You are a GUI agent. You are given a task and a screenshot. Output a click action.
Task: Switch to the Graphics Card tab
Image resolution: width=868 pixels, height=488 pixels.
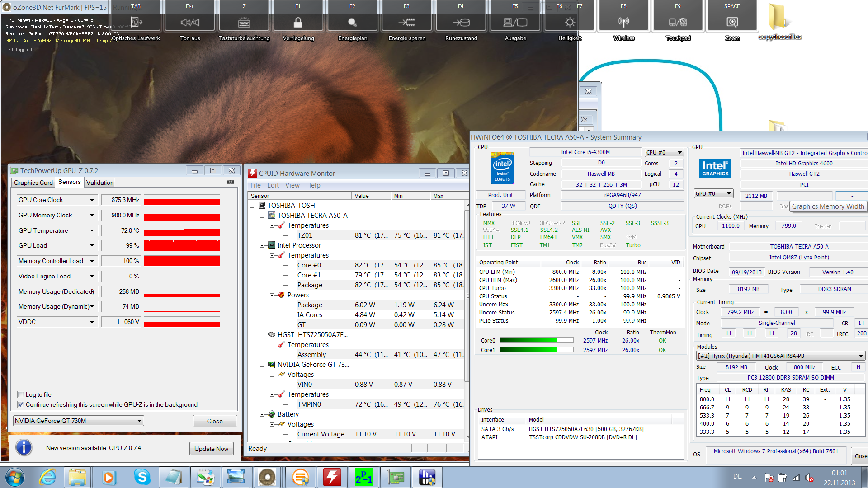(x=33, y=183)
